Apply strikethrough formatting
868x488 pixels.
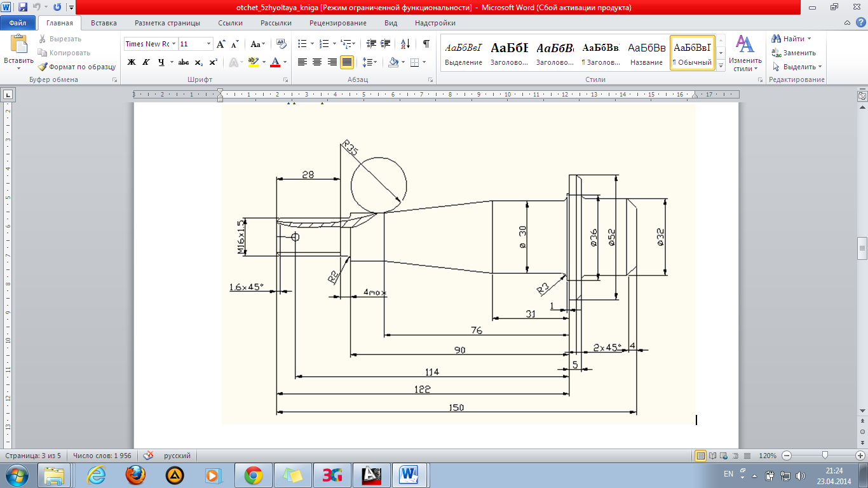pyautogui.click(x=184, y=62)
